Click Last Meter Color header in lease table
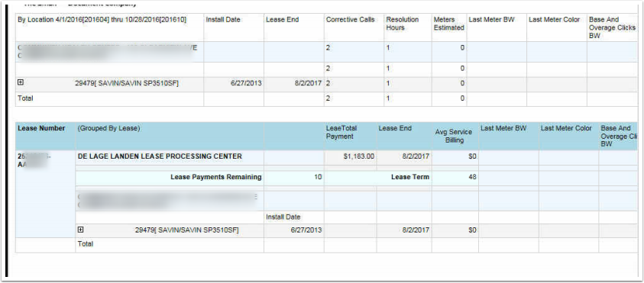Screen dimensions: 644x283 tap(566, 128)
